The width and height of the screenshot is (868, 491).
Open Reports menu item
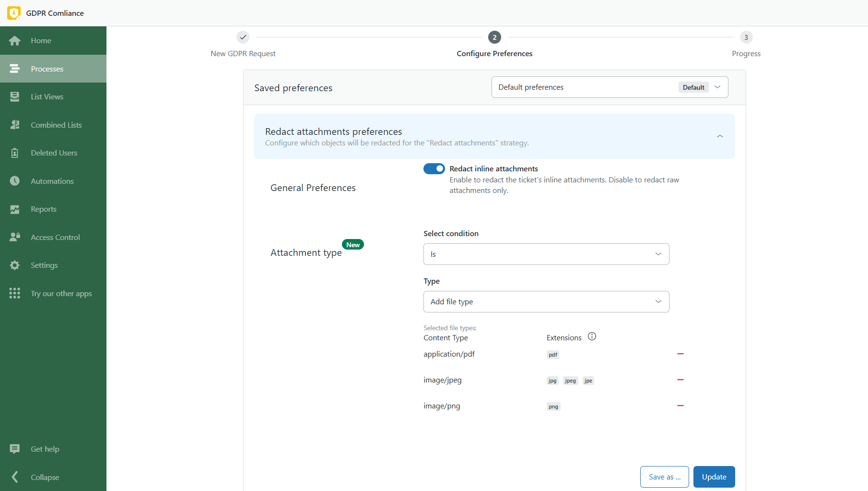click(x=53, y=209)
